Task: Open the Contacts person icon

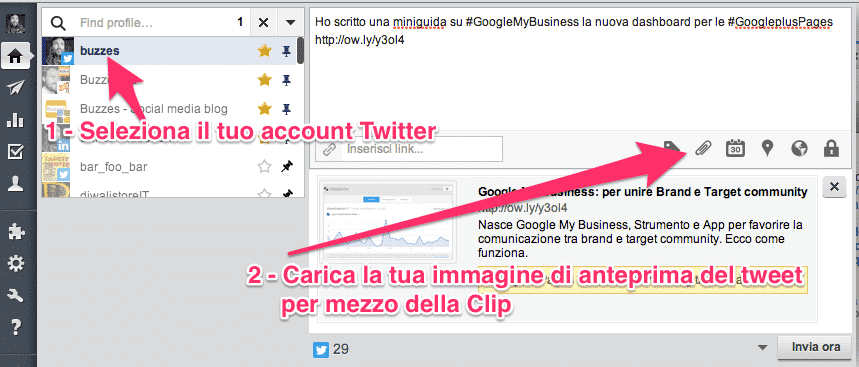Action: (x=15, y=185)
